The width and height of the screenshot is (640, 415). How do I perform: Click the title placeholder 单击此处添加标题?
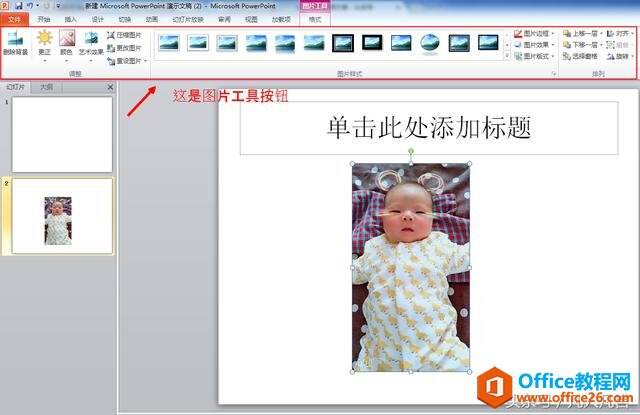pos(429,128)
